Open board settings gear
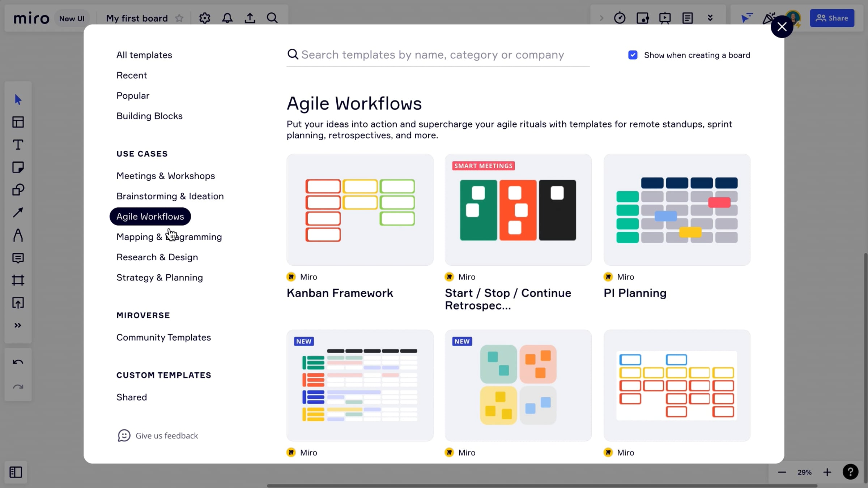This screenshot has width=868, height=488. (x=205, y=18)
